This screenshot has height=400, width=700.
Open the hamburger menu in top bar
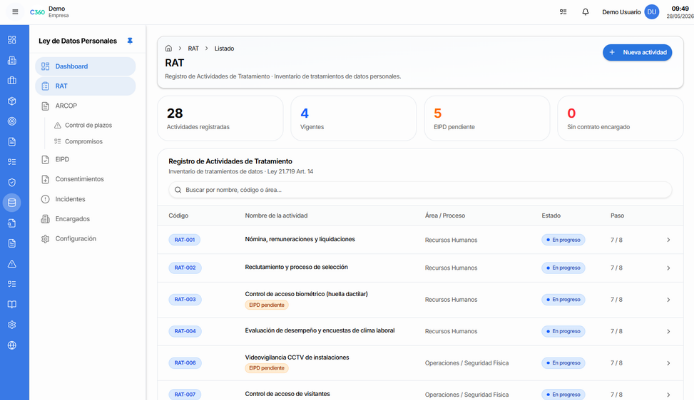15,12
